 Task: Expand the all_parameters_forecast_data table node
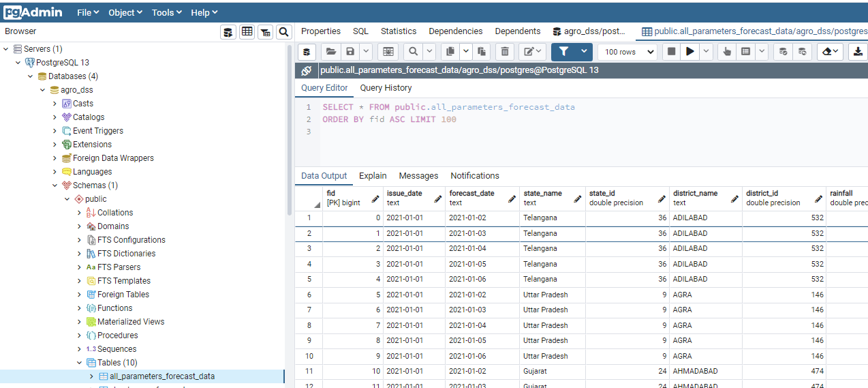pyautogui.click(x=92, y=376)
